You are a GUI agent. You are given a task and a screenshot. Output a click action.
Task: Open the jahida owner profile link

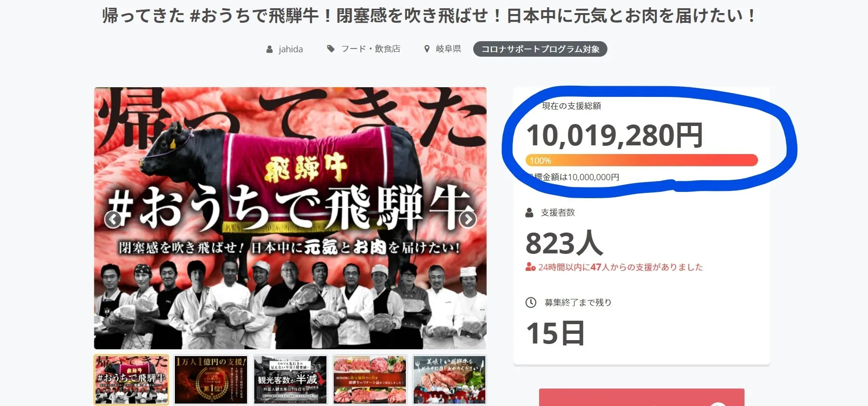[291, 49]
